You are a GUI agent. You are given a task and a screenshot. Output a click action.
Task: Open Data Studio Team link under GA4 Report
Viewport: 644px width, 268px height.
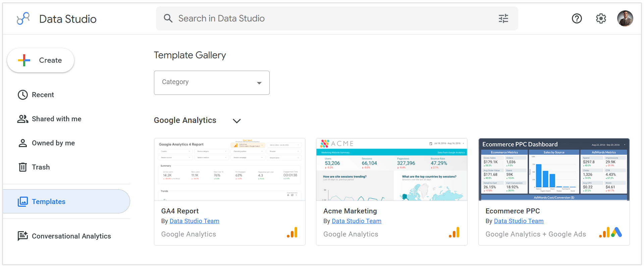coord(195,221)
